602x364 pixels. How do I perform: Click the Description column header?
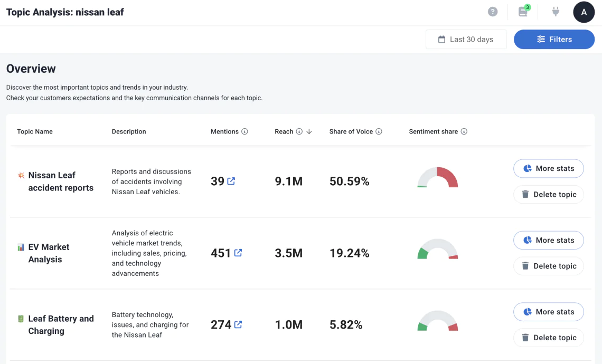click(x=129, y=131)
